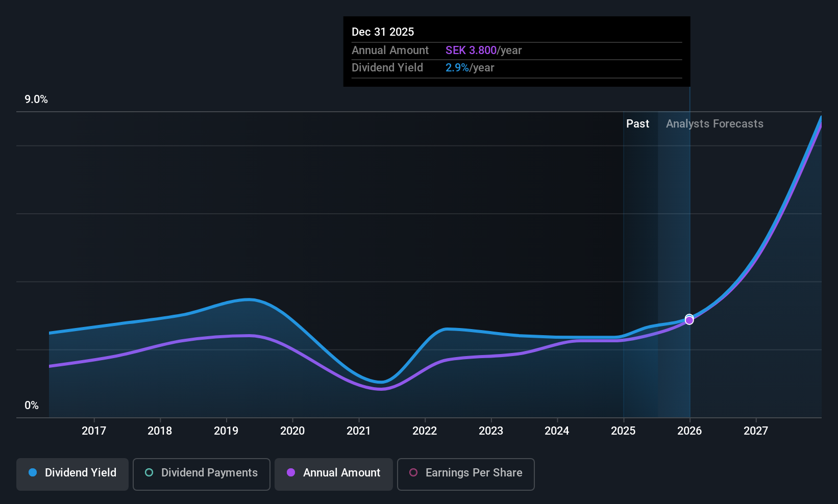Click the purple data point marker at 2026

click(689, 320)
